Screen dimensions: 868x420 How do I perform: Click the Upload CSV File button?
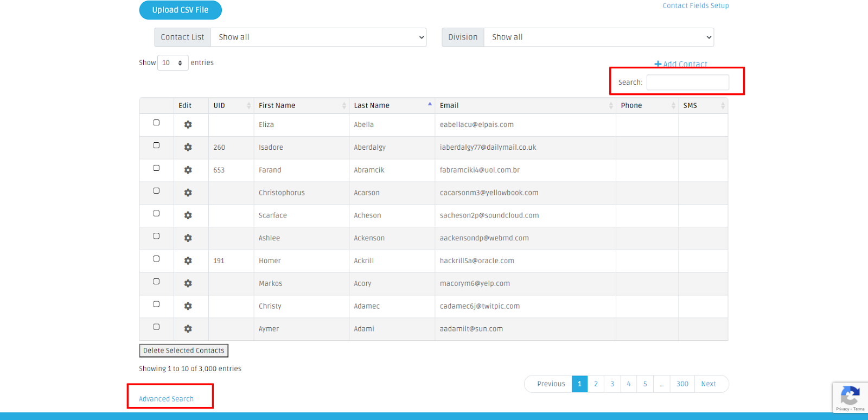[x=180, y=10]
